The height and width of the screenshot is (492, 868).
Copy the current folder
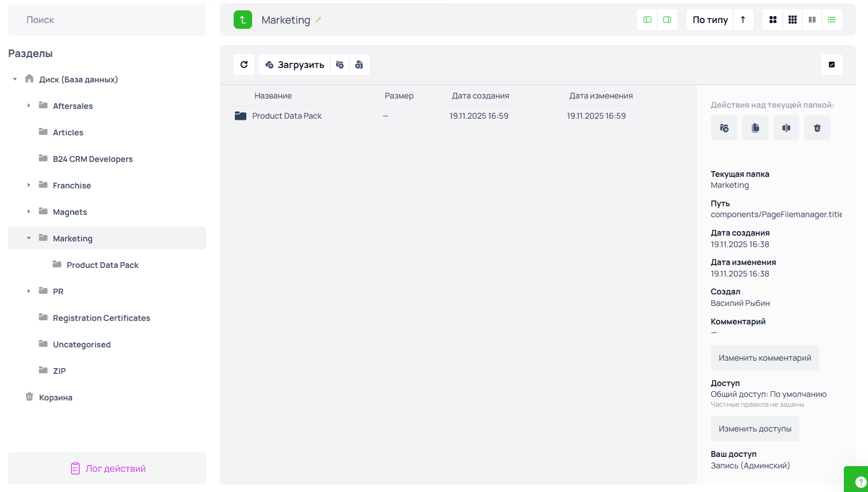(x=755, y=128)
